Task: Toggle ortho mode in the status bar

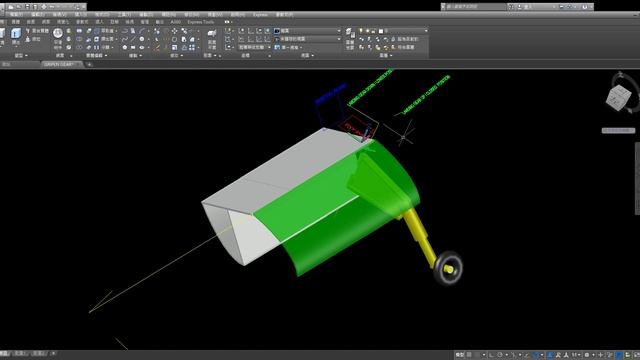Action: pos(491,355)
